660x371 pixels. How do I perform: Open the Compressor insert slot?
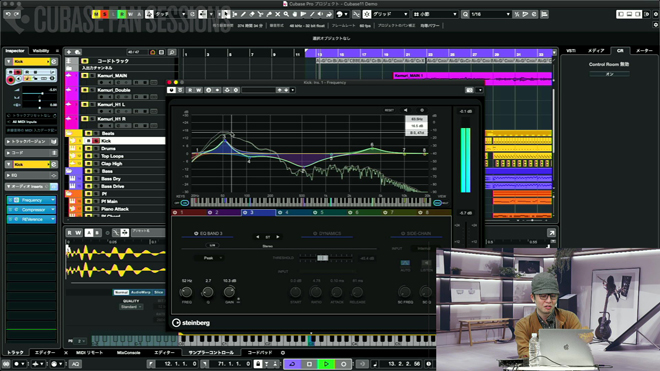point(32,210)
